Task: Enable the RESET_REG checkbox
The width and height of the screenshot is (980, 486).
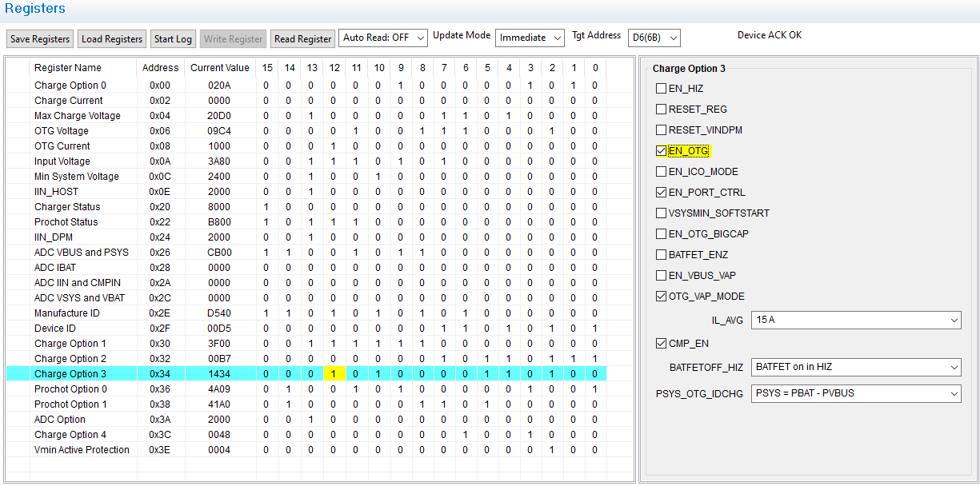Action: point(662,109)
